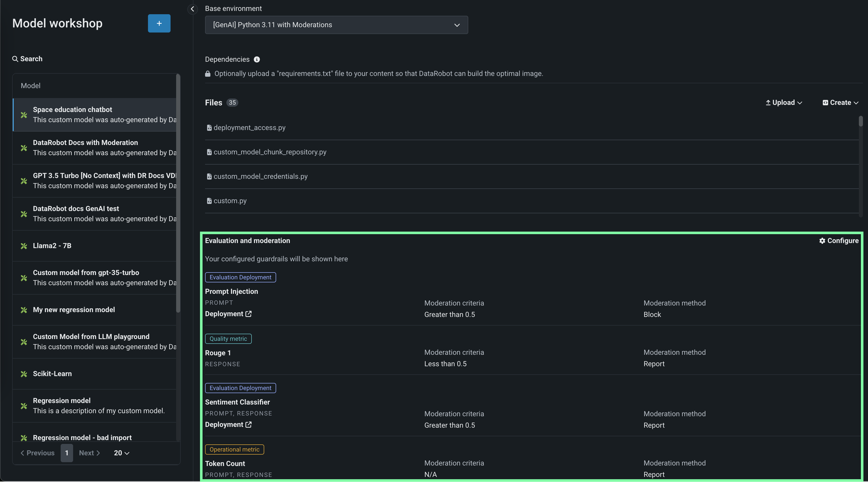Expand the Create dropdown menu
This screenshot has height=482, width=868.
click(840, 102)
